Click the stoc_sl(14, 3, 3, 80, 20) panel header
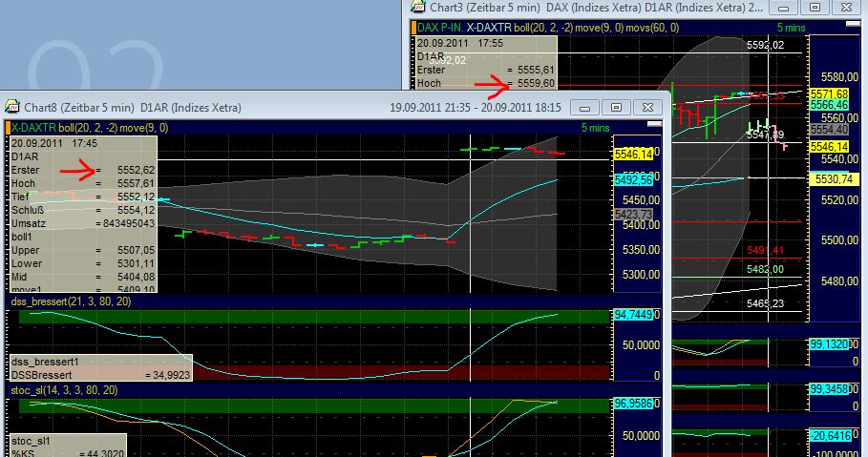Viewport: 868px width, 457px height. (63, 391)
